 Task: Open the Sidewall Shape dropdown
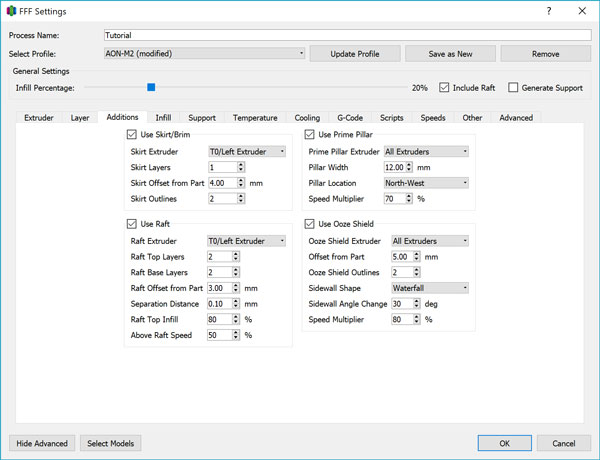(x=430, y=288)
